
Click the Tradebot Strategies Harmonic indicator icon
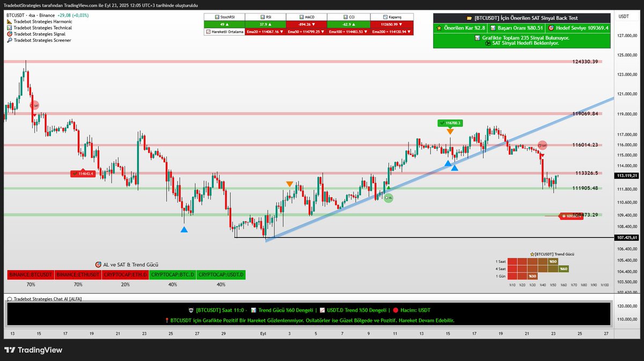[x=10, y=21]
